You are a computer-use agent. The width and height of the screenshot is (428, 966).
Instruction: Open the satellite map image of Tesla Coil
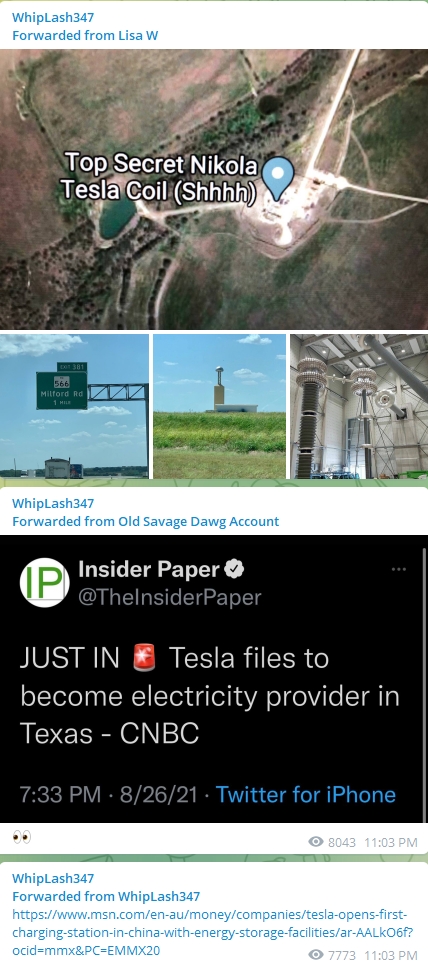[214, 189]
